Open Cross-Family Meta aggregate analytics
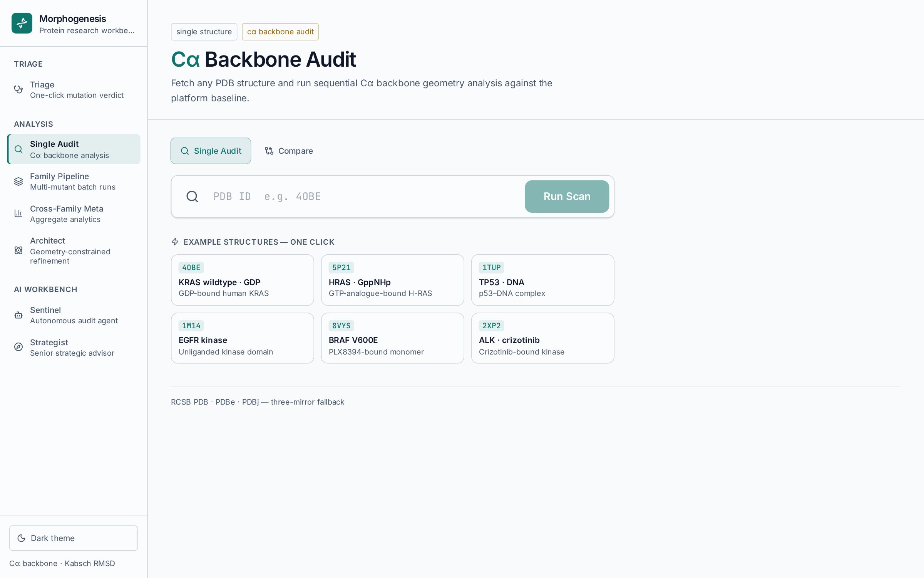This screenshot has width=924, height=578. click(x=74, y=214)
